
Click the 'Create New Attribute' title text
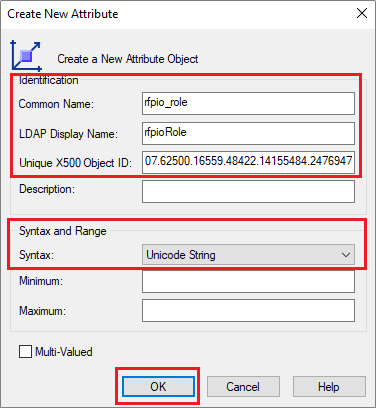point(63,14)
